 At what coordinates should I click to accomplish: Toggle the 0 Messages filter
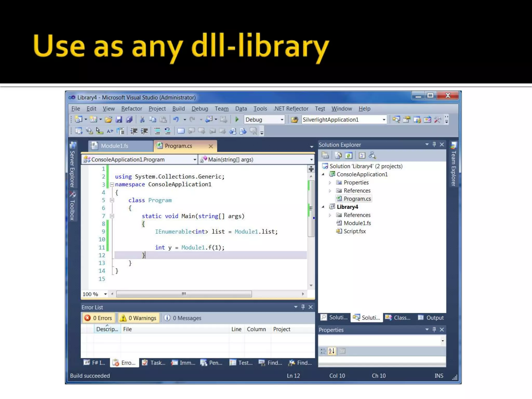click(183, 318)
